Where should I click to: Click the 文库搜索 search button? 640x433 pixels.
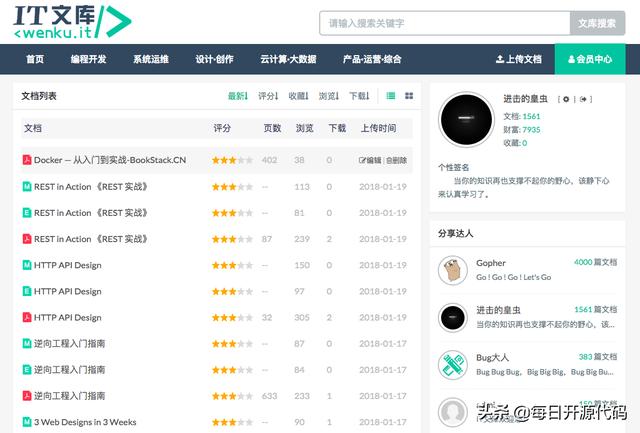tap(597, 23)
